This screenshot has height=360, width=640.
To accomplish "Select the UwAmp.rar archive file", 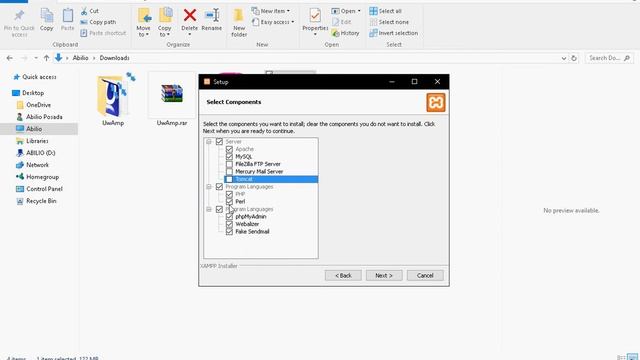I will (172, 99).
